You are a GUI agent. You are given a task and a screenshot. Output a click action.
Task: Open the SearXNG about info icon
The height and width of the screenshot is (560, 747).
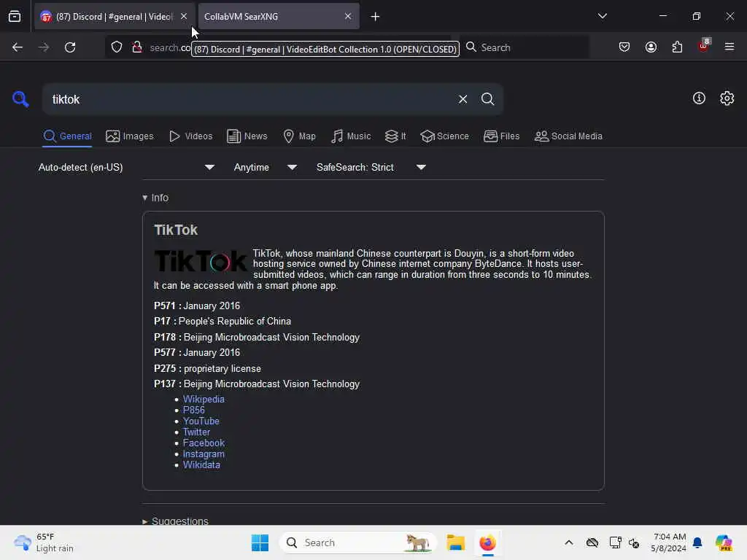click(699, 98)
